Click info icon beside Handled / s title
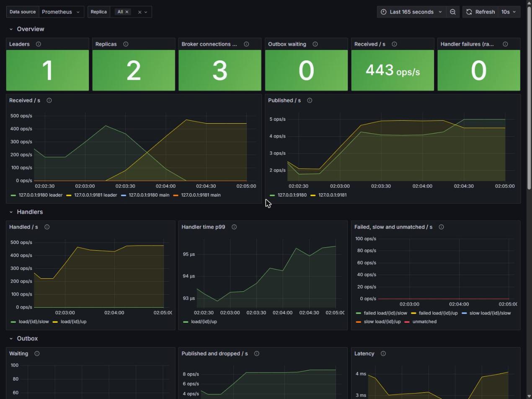 47,227
